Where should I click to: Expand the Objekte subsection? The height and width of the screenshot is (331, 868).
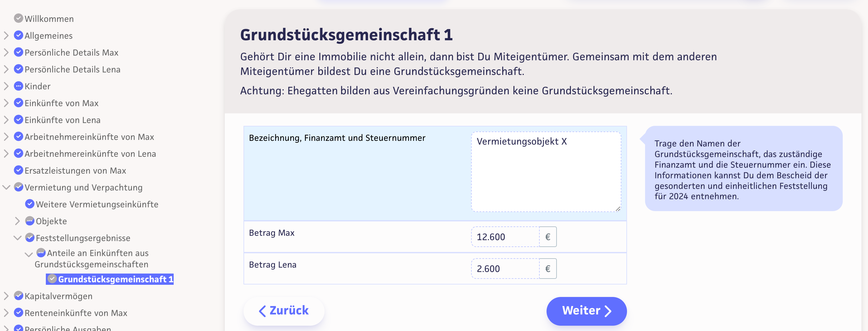17,221
